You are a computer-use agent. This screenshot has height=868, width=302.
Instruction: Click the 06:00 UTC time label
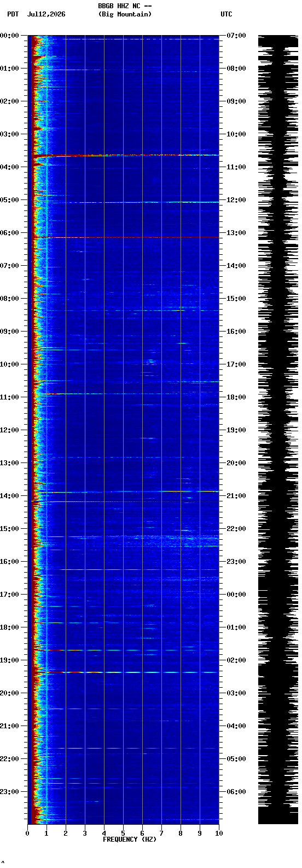tap(236, 792)
